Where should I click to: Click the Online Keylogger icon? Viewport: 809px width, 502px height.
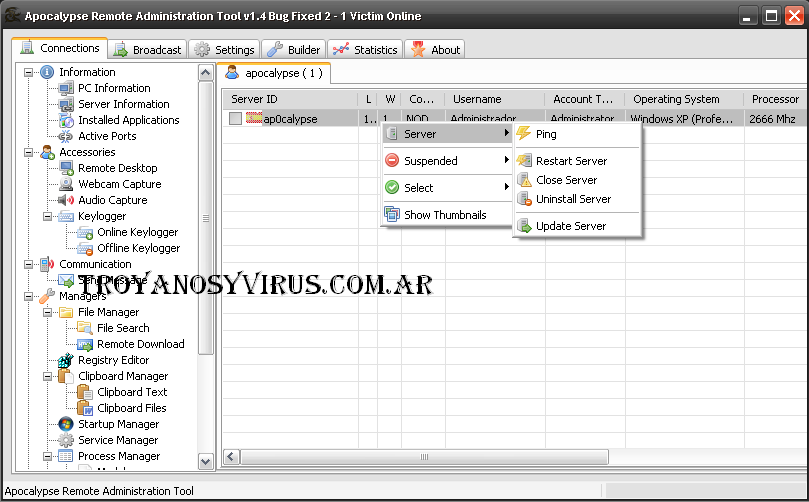(85, 233)
